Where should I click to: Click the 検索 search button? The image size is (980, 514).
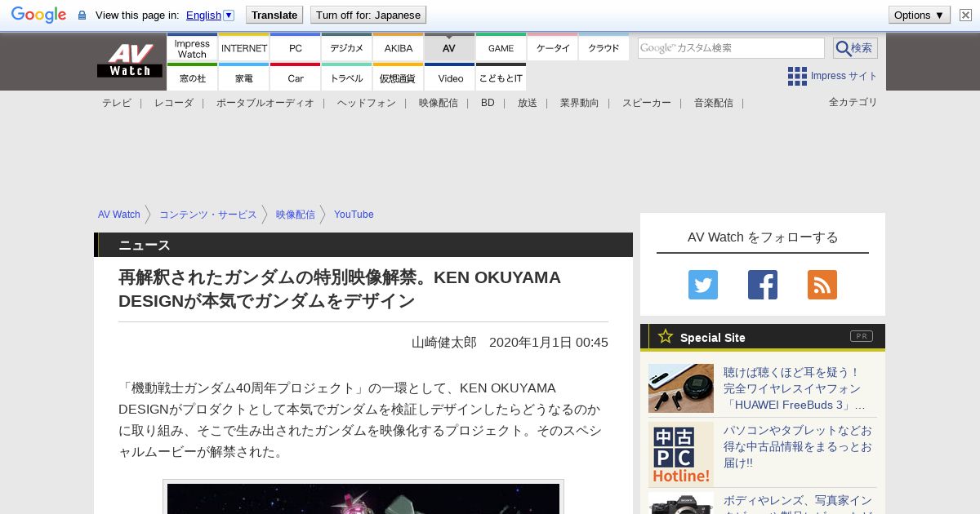point(855,48)
